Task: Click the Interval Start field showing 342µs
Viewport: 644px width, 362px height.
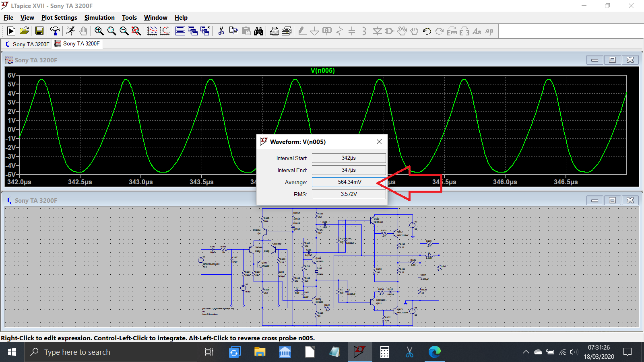Action: click(349, 158)
